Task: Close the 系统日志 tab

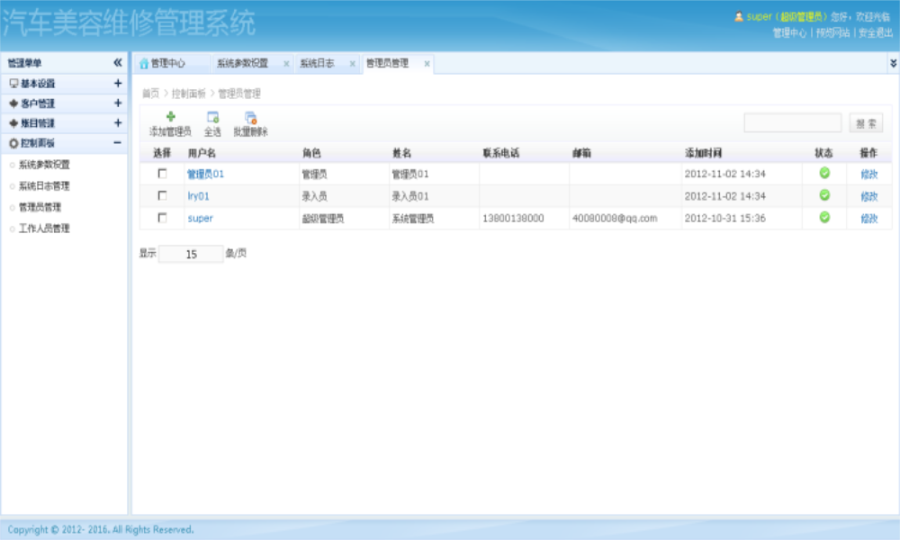Action: pos(352,64)
